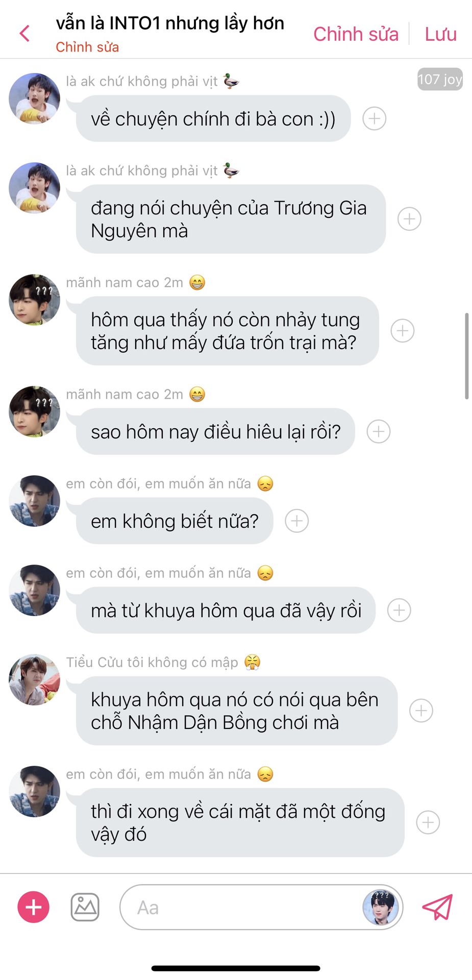The height and width of the screenshot is (980, 472).
Task: Click the Lưu save button
Action: point(440,34)
